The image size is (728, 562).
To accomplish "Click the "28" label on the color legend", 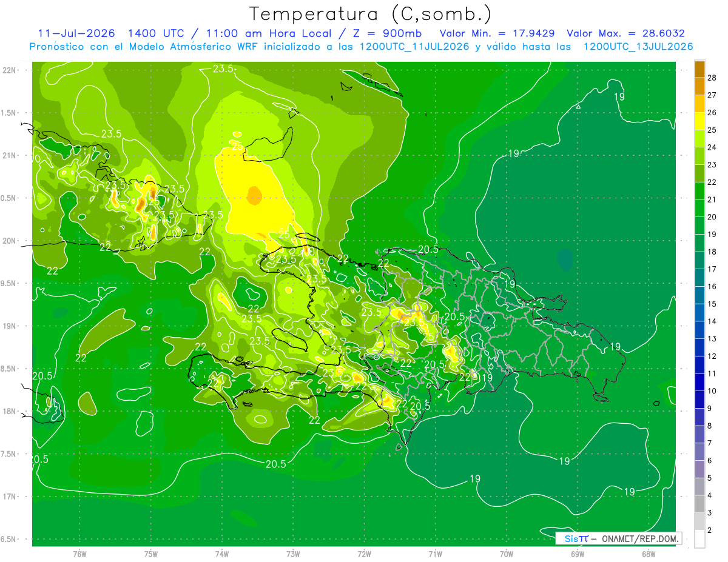I will pos(712,78).
